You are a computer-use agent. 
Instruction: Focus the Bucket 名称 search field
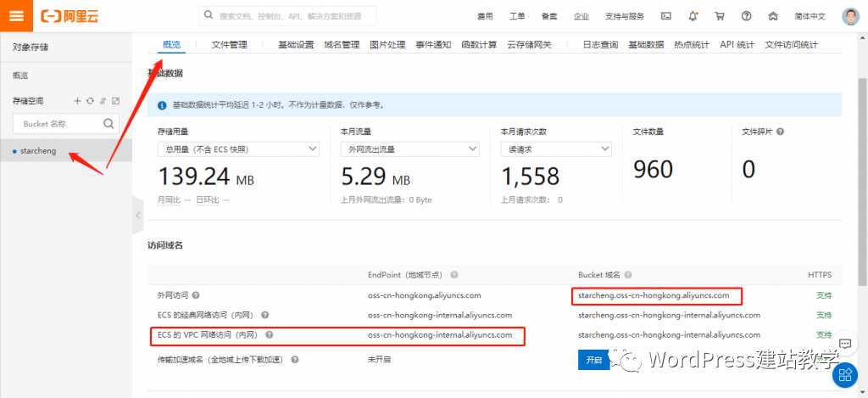tap(66, 124)
